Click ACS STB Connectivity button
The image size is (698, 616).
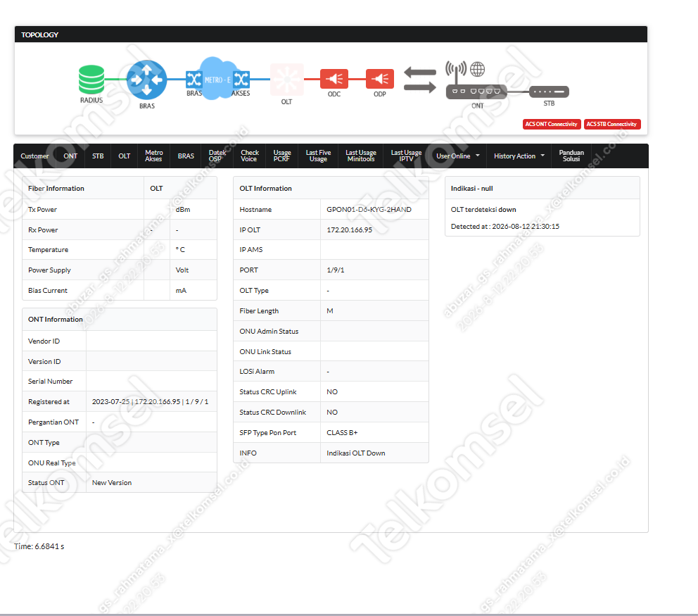pyautogui.click(x=611, y=125)
